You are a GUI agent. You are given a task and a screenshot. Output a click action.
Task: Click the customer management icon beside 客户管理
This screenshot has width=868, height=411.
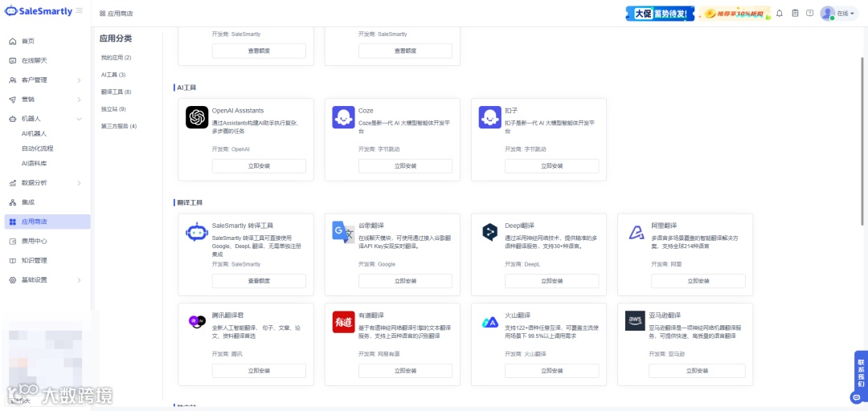pyautogui.click(x=13, y=80)
